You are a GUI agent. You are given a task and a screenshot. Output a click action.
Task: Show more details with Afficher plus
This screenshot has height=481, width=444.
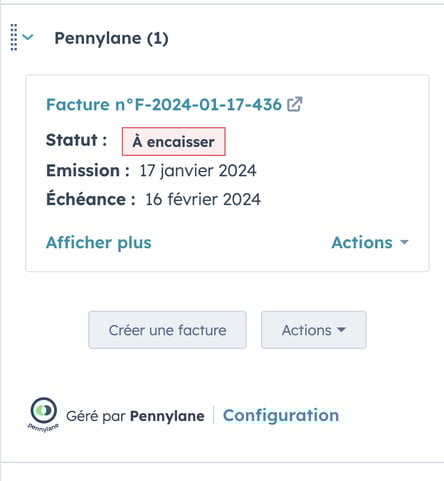click(99, 242)
